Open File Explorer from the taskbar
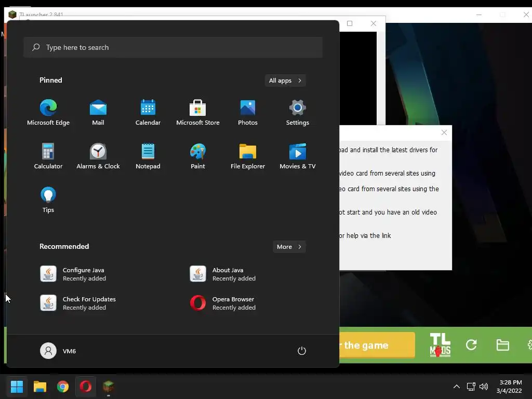Viewport: 532px width, 399px height. (39, 387)
